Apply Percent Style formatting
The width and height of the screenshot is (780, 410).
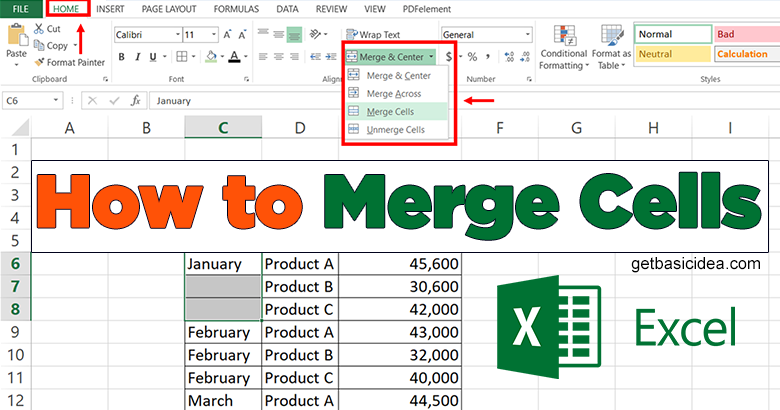[x=472, y=57]
